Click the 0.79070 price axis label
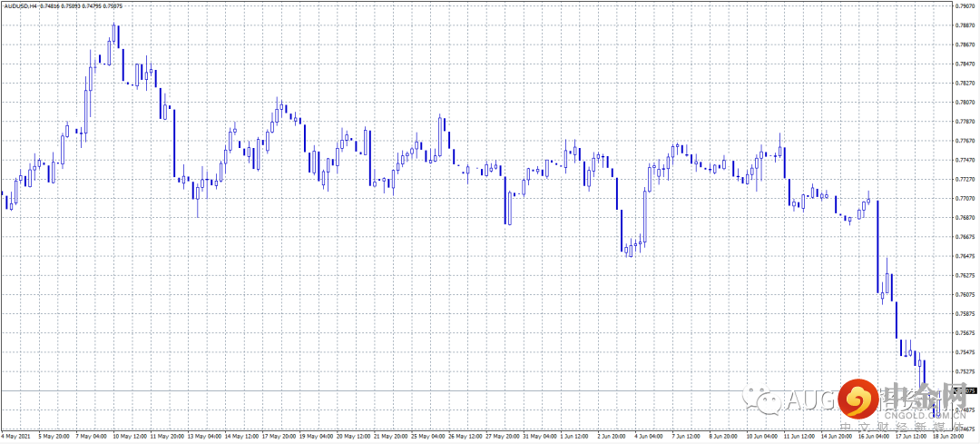The image size is (980, 444). point(965,5)
